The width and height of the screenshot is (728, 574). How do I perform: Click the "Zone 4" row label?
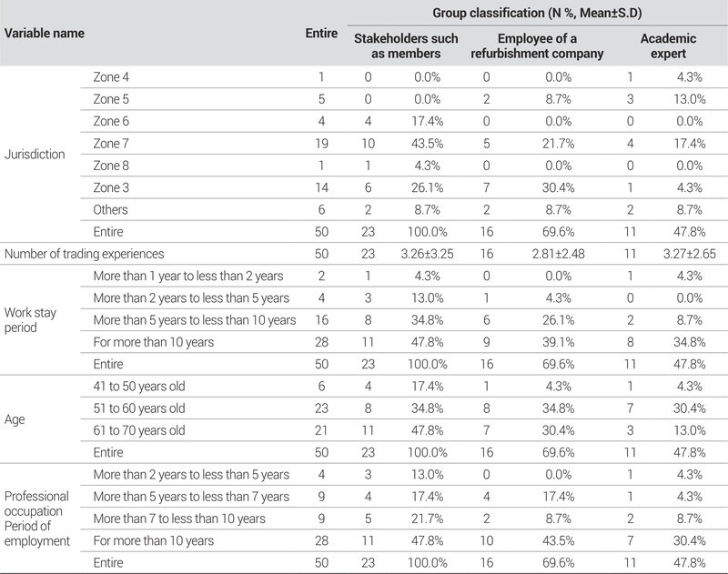tap(111, 77)
